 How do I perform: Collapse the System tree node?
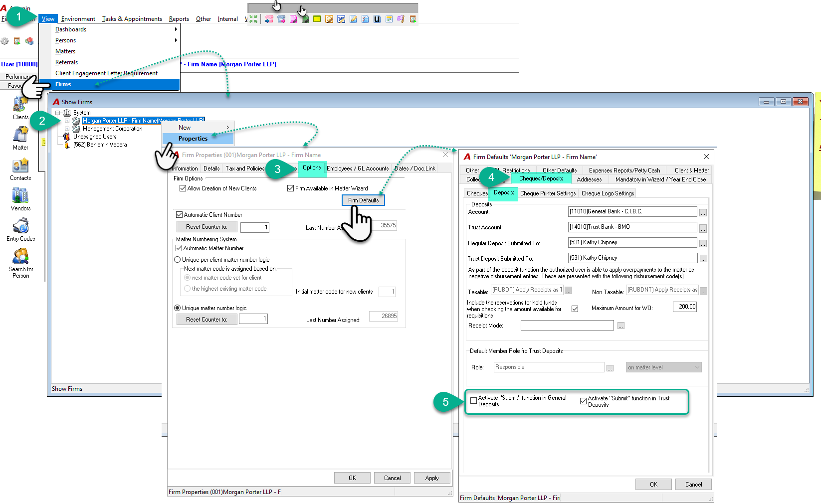click(58, 113)
